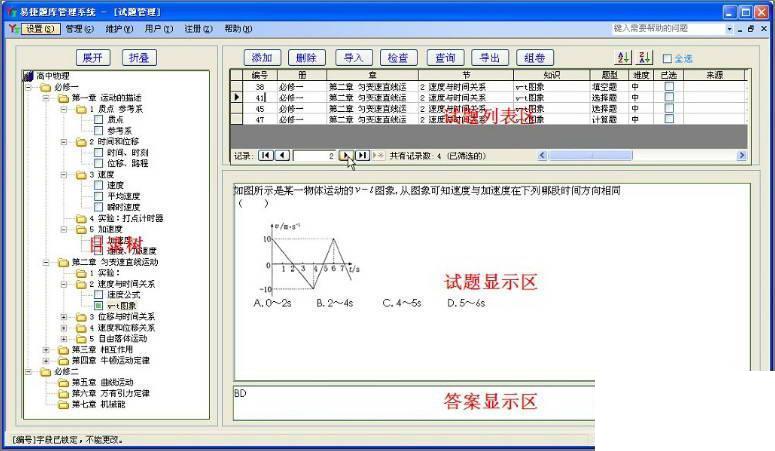Image resolution: width=775 pixels, height=451 pixels.
Task: Expand the 第三章 相互作用 node
Action: (x=46, y=350)
